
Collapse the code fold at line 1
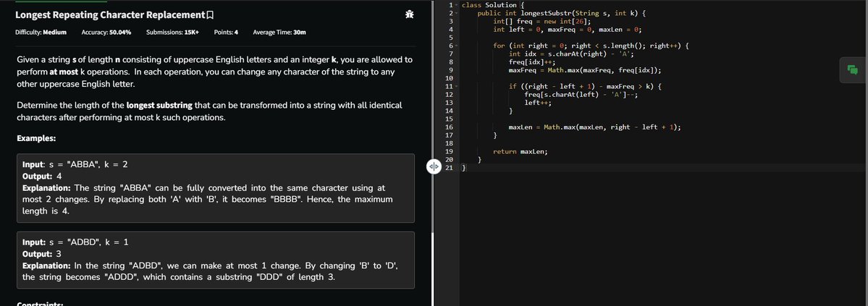coord(457,5)
